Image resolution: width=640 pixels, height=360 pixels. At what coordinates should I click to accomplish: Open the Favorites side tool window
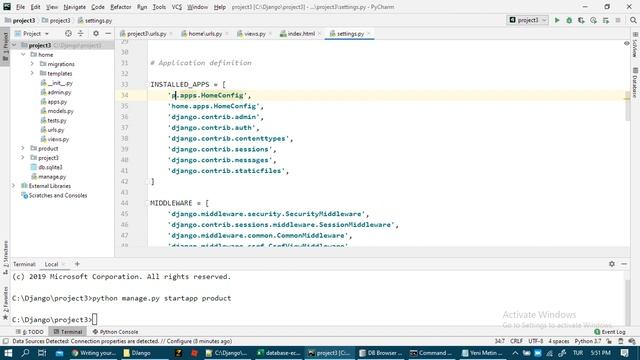coord(5,302)
